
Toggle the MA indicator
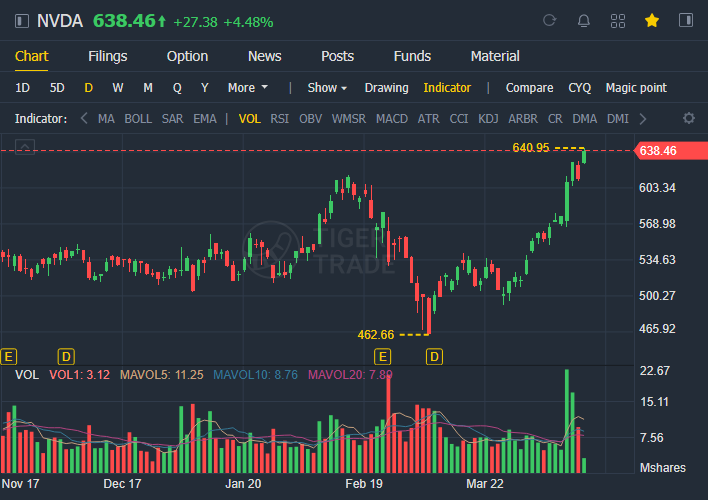tap(106, 119)
